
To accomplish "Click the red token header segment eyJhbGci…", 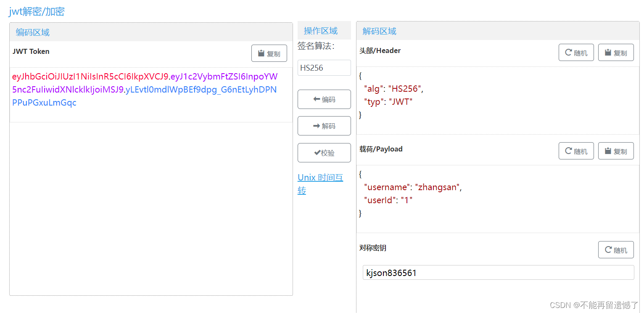I will 90,77.
